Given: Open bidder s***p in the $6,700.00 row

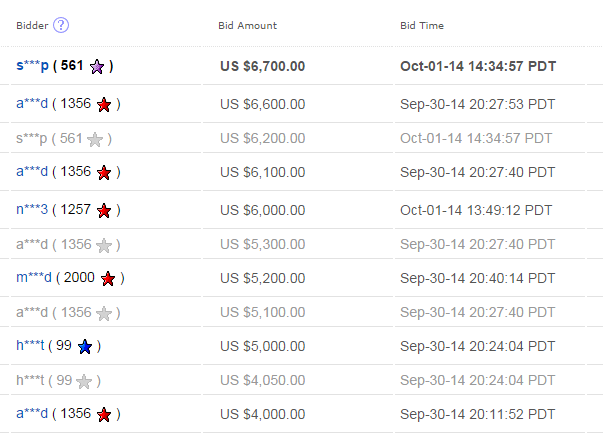Looking at the screenshot, I should click(32, 65).
